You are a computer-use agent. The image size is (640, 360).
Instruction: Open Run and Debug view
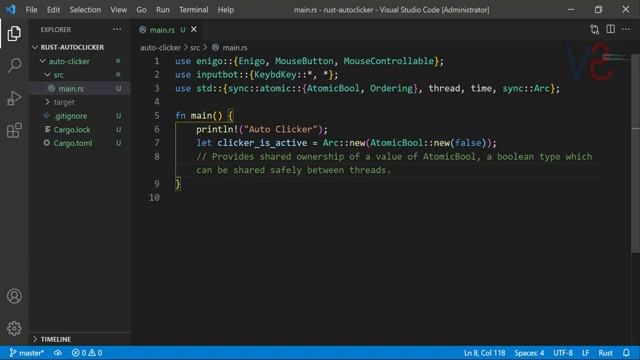14,98
